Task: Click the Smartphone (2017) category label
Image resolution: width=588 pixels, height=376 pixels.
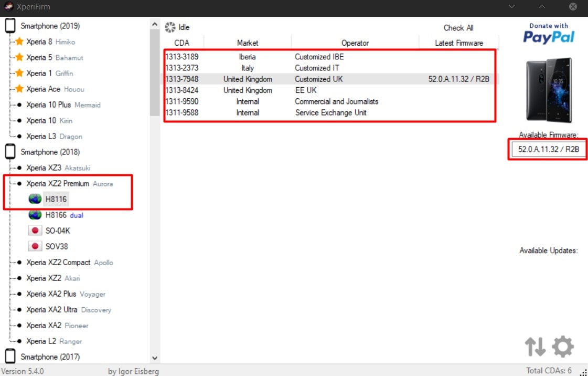Action: (x=50, y=357)
